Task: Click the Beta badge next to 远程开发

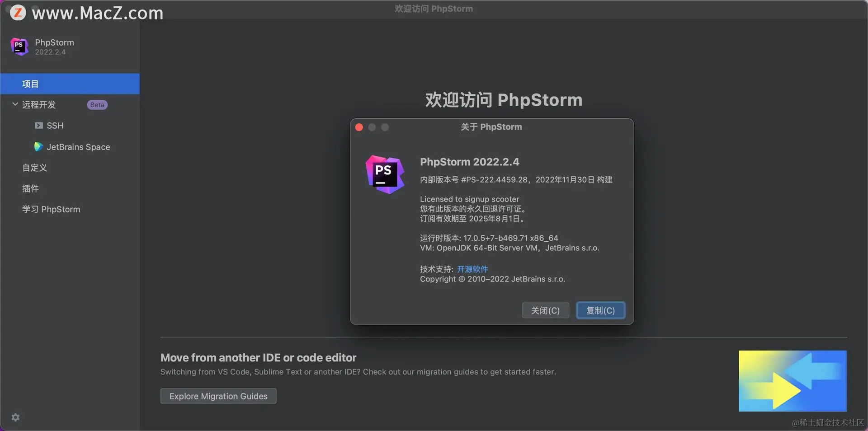Action: 97,105
